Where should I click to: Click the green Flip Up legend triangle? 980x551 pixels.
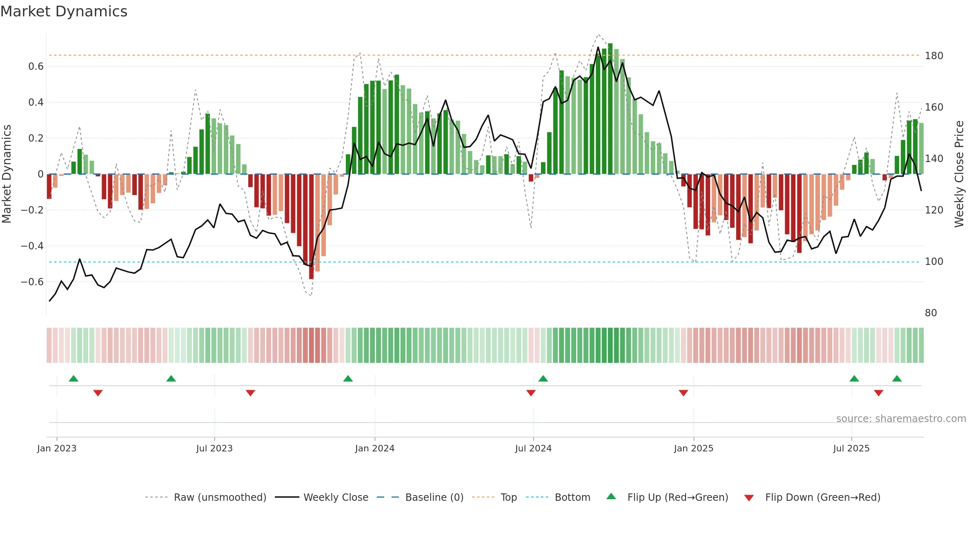[x=611, y=496]
